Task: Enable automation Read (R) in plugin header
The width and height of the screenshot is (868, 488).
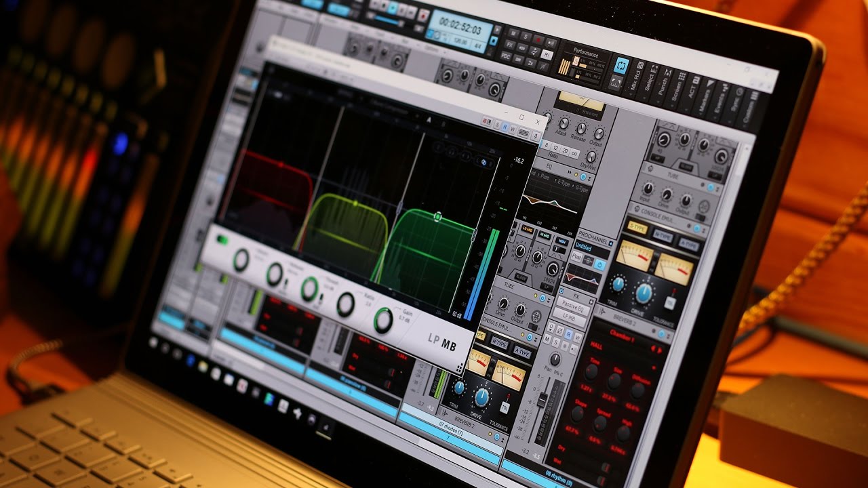Action: click(505, 128)
